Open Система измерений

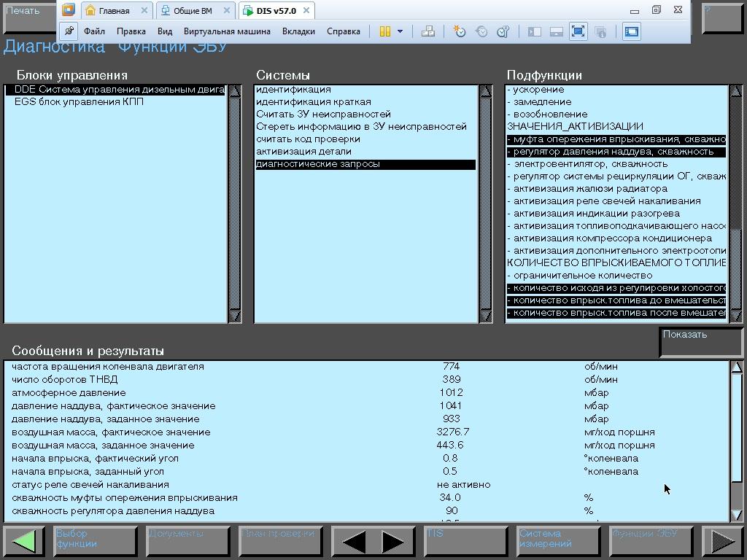click(558, 541)
